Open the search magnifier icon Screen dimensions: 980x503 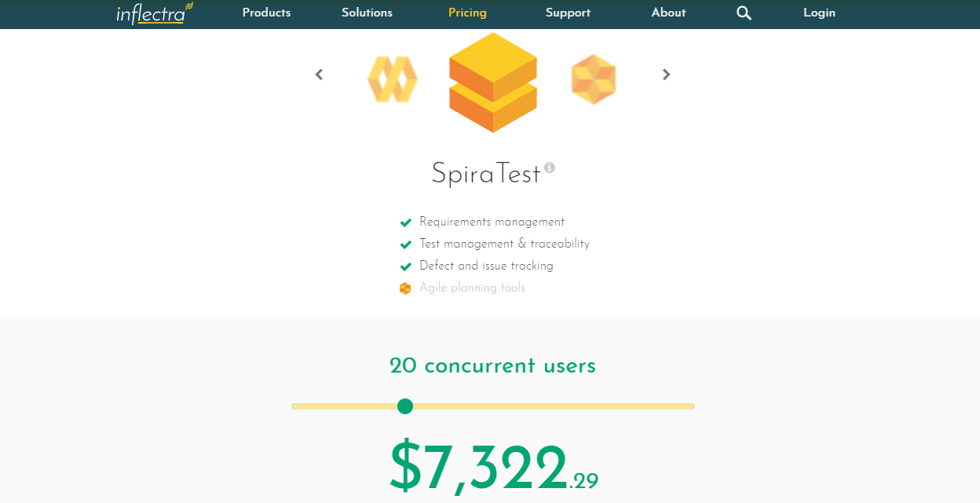point(744,13)
